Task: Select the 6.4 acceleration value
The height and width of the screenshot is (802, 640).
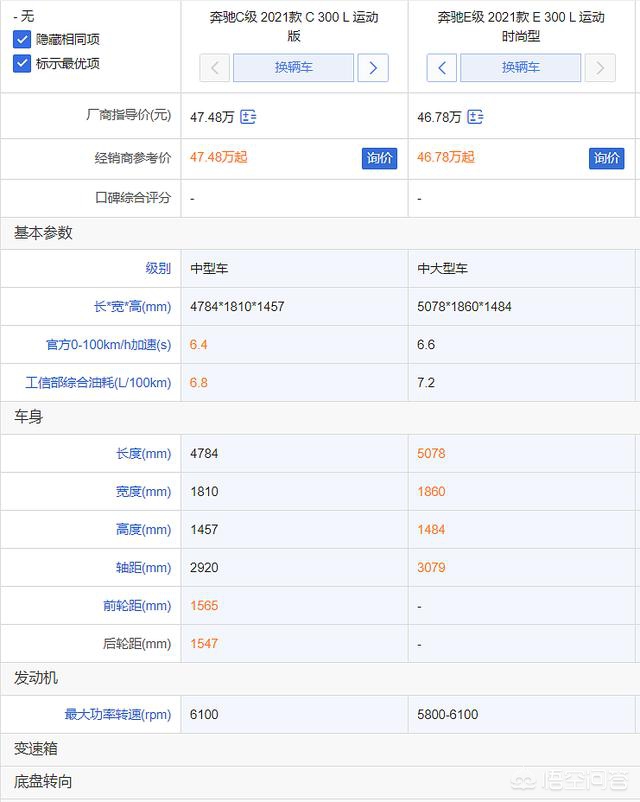Action: [198, 345]
